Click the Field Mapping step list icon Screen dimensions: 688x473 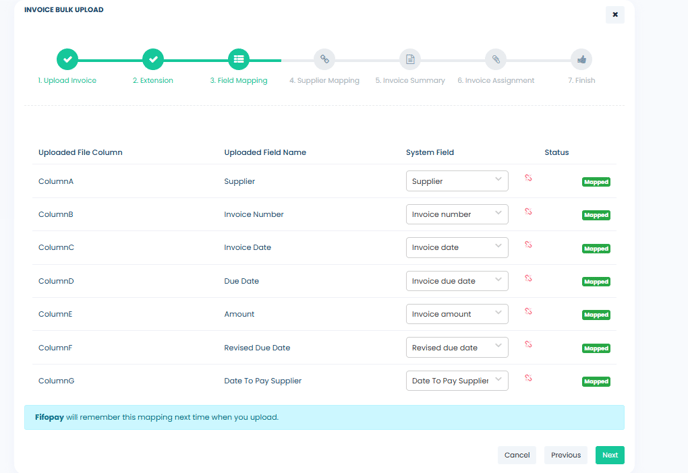pos(238,59)
